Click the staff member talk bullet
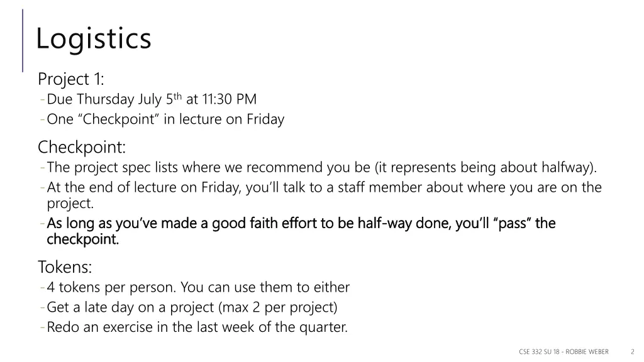 click(324, 195)
